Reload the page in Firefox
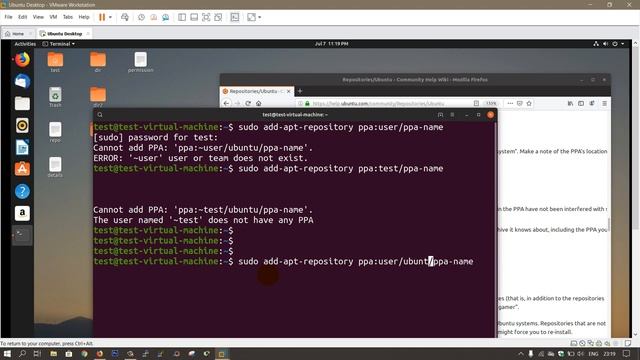 [248, 103]
